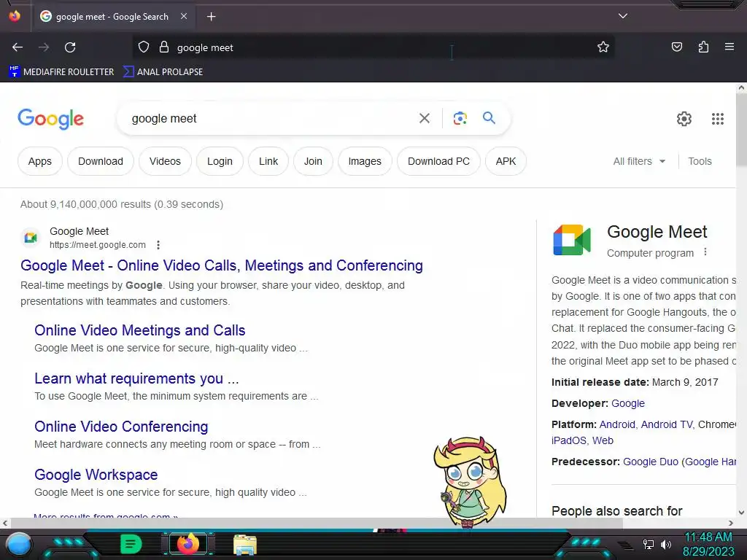Viewport: 747px width, 560px height.
Task: Open a new tab with plus button
Action: pos(211,17)
